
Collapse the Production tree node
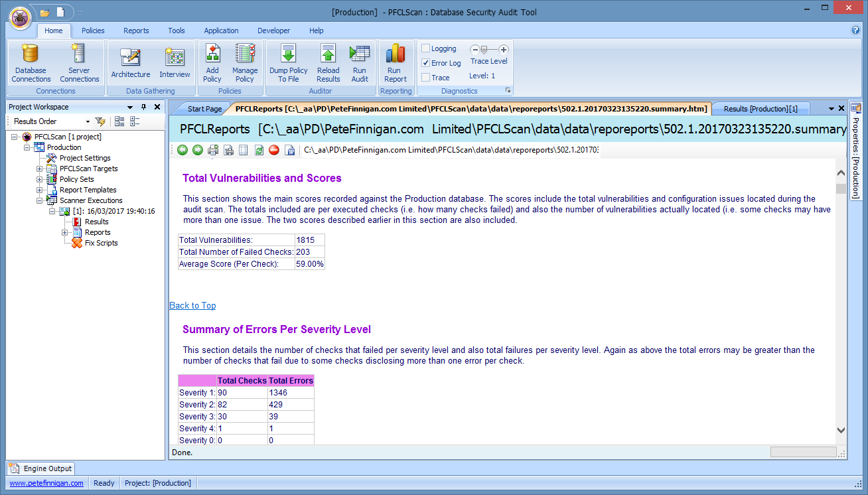[27, 147]
